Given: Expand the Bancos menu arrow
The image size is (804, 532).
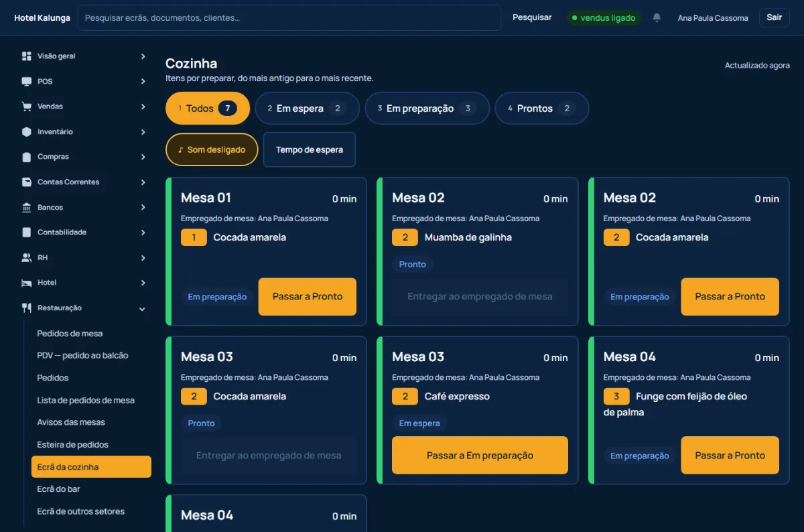Looking at the screenshot, I should (143, 208).
